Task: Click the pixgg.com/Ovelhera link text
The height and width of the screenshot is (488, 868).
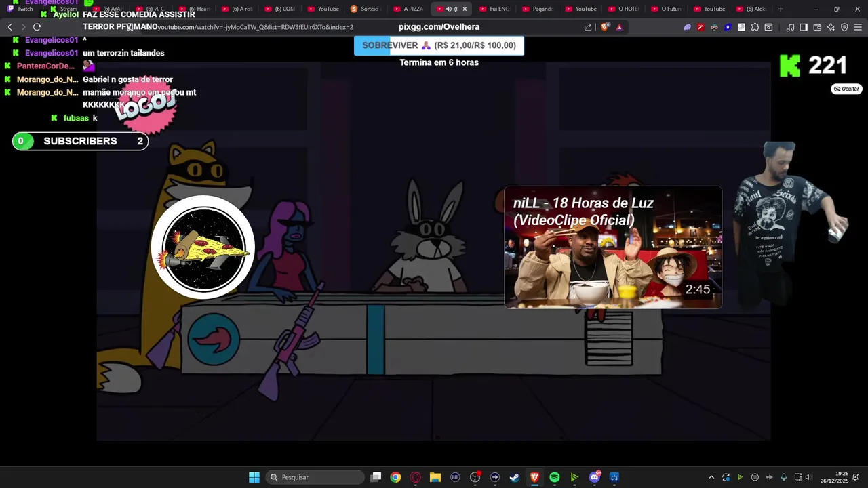Action: point(439,27)
